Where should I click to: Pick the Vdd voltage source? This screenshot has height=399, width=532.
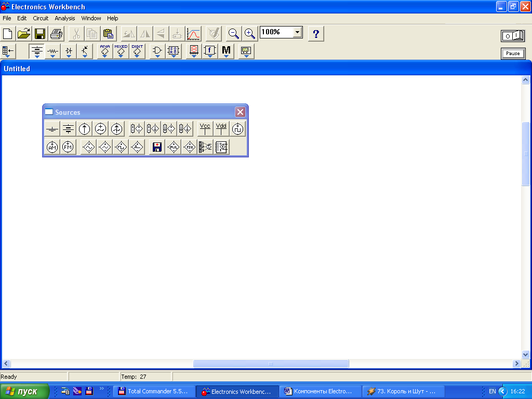(x=221, y=129)
